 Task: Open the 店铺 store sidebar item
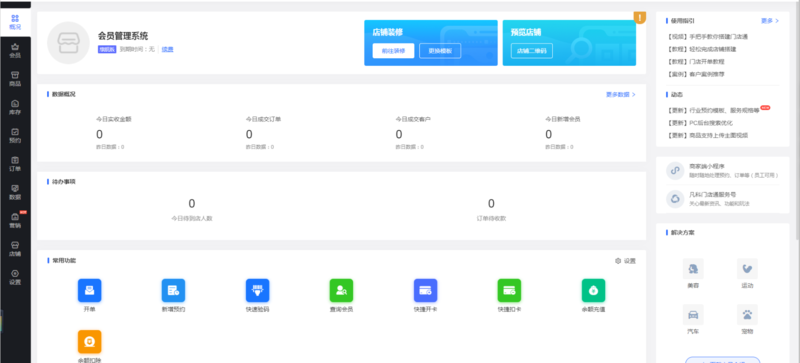pyautogui.click(x=15, y=249)
